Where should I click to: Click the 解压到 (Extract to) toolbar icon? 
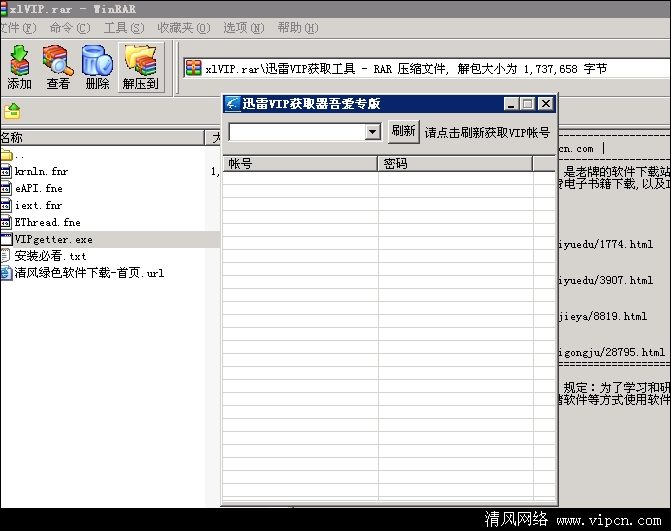click(140, 68)
